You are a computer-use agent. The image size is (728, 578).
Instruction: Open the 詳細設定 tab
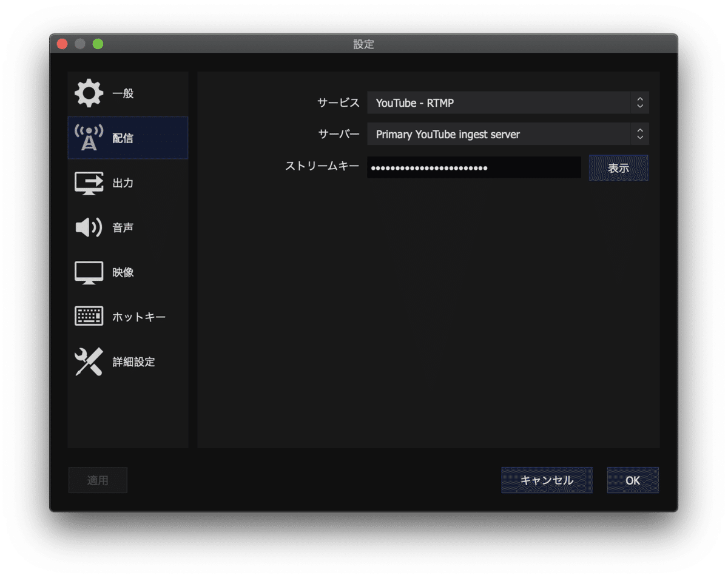[128, 361]
